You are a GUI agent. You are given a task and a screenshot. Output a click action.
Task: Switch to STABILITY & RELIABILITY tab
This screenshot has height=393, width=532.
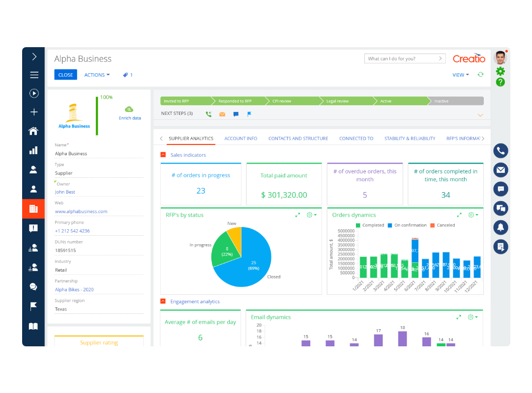coord(410,139)
